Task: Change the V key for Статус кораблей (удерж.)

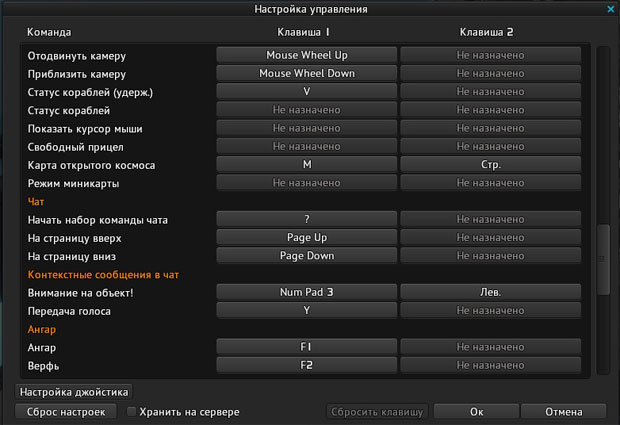Action: click(307, 92)
